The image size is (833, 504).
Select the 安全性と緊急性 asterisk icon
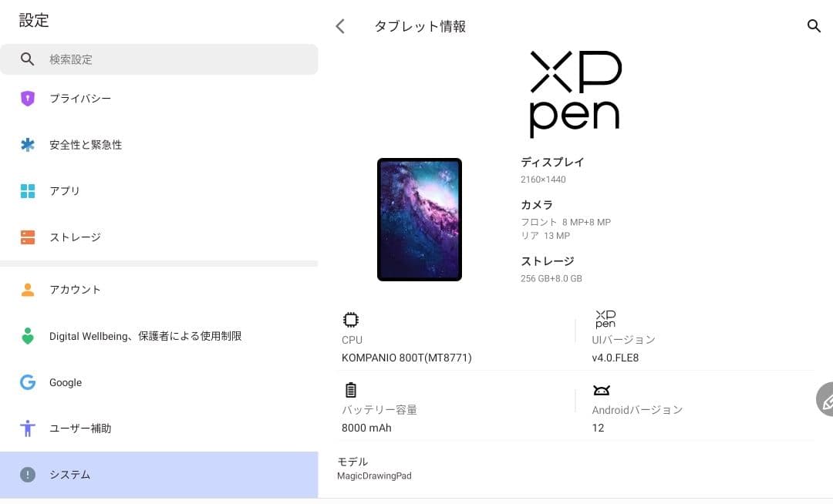[28, 144]
